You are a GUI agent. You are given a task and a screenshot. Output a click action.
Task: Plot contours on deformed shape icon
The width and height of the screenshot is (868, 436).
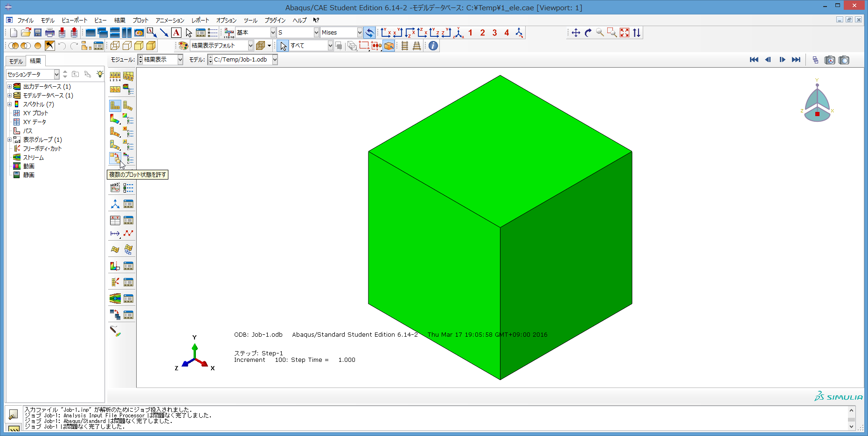(115, 119)
